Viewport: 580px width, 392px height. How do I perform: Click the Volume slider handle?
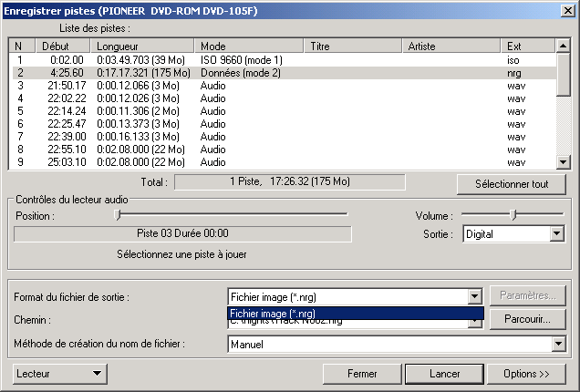pos(513,214)
